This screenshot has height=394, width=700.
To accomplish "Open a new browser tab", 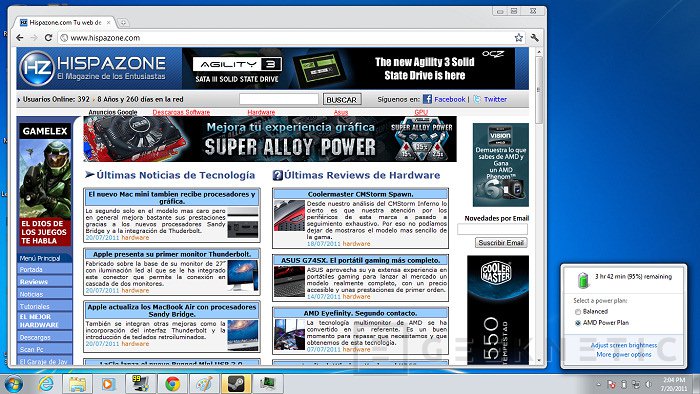I will 124,22.
